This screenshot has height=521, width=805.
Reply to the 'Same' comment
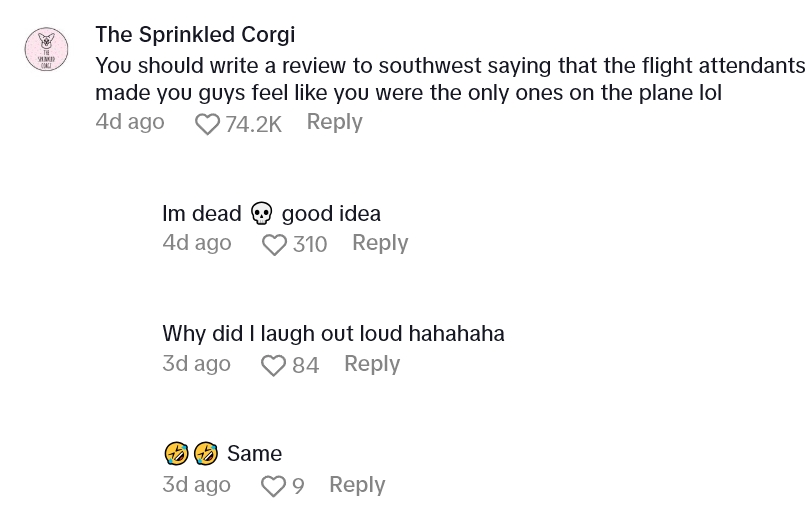pos(357,485)
